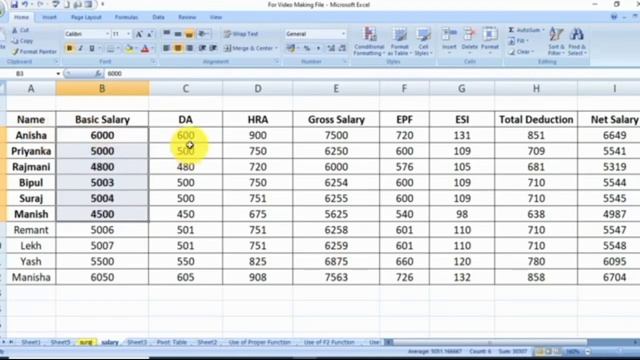
Task: Click the Increase Font Size icon
Action: [x=139, y=34]
